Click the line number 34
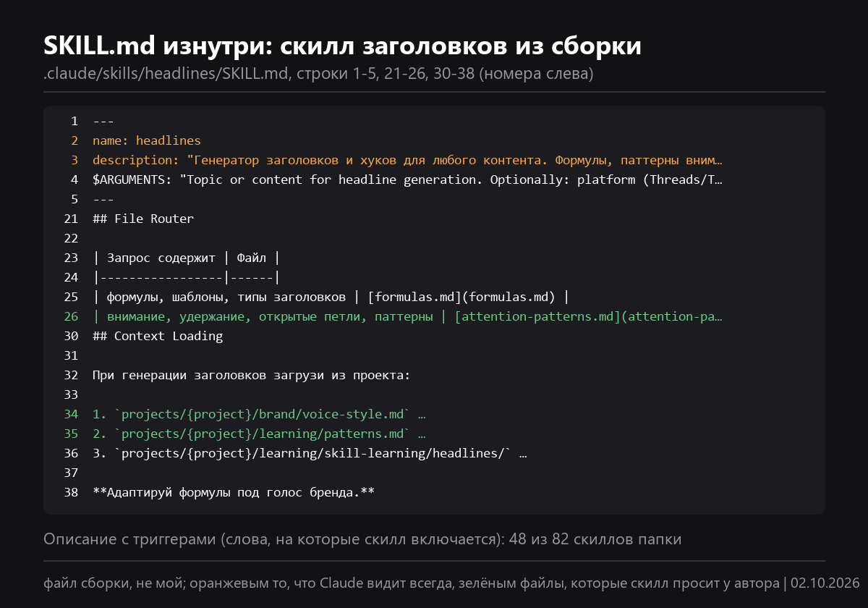868x608 pixels. 71,414
